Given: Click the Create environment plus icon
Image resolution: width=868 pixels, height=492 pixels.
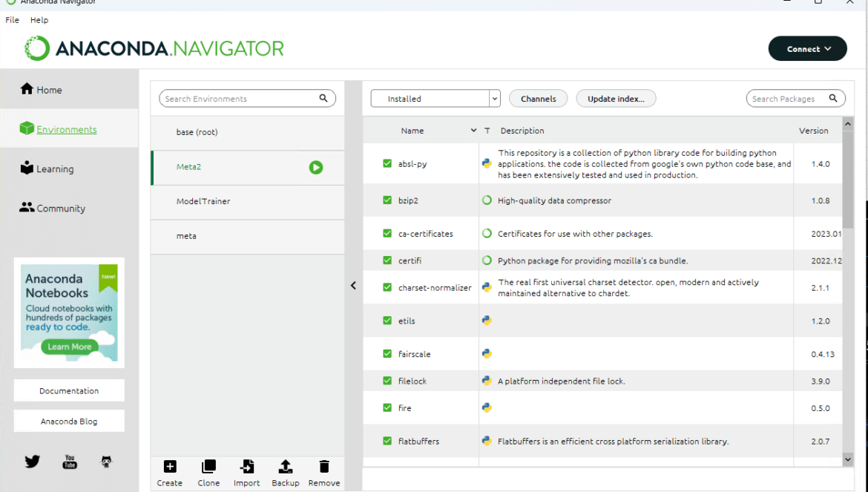Looking at the screenshot, I should pos(170,467).
